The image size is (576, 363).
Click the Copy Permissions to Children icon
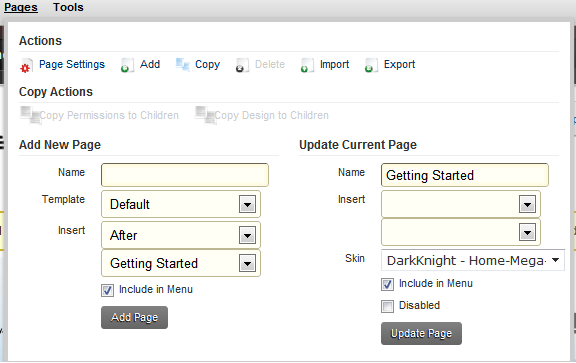tap(30, 115)
